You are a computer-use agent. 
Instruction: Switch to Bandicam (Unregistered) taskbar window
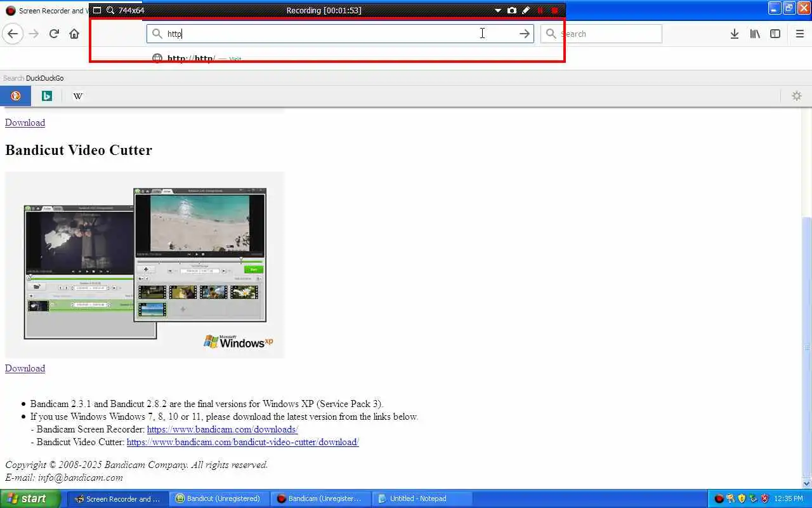tap(320, 498)
